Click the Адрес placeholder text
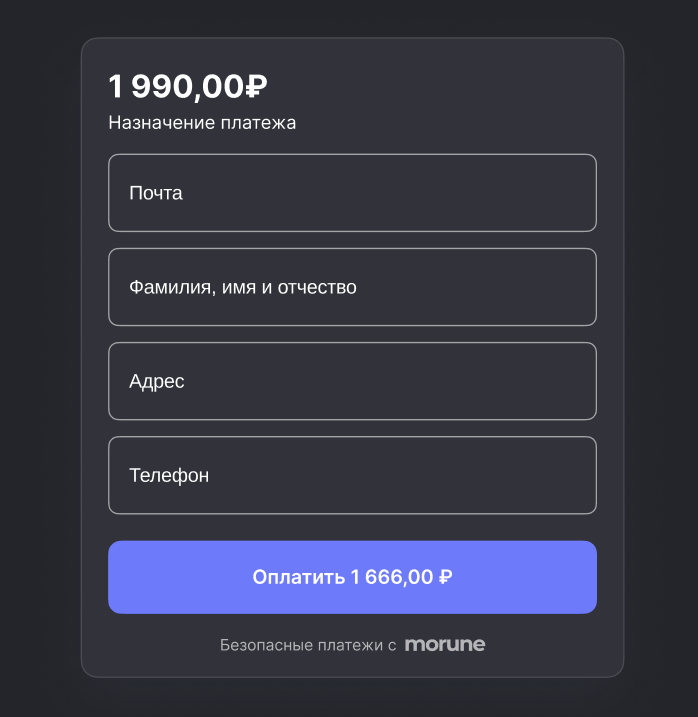The height and width of the screenshot is (717, 698). (x=157, y=381)
